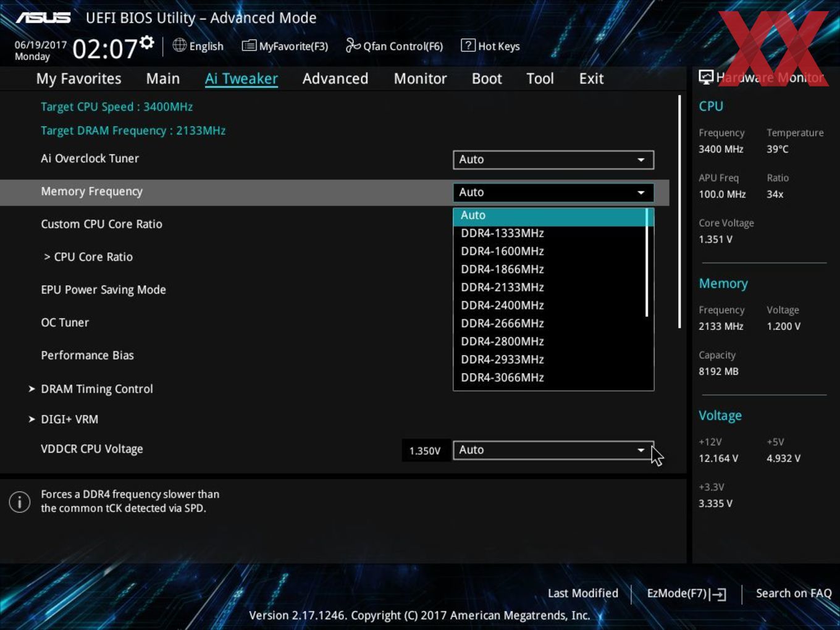
Task: Open the Ai Overclock Tuner dropdown
Action: (x=553, y=159)
